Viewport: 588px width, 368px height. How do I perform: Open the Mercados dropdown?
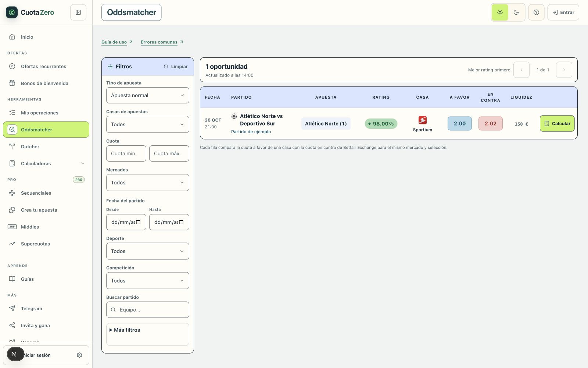(x=148, y=183)
